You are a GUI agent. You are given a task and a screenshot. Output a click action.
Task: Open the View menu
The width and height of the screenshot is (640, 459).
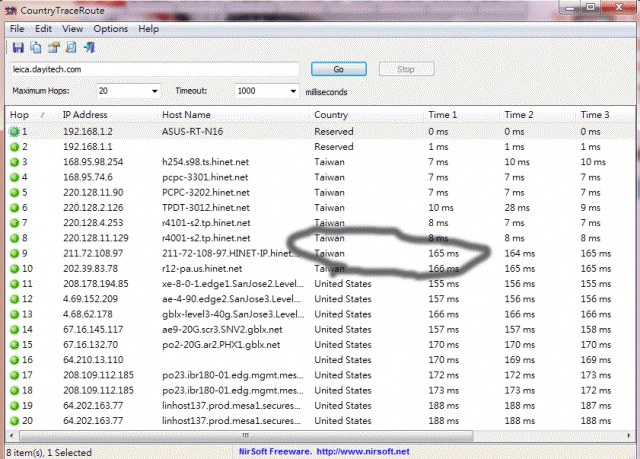point(73,29)
